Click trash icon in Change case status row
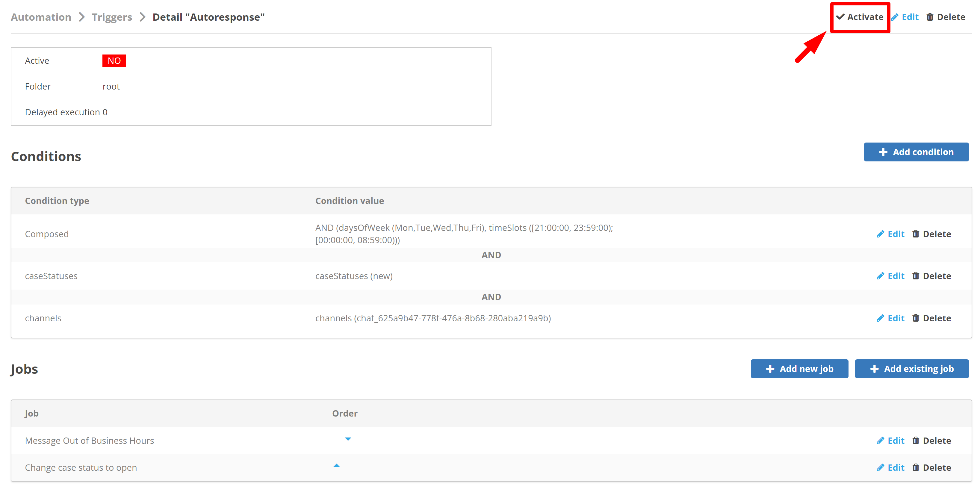Screen dimensions: 980x501 coord(916,467)
